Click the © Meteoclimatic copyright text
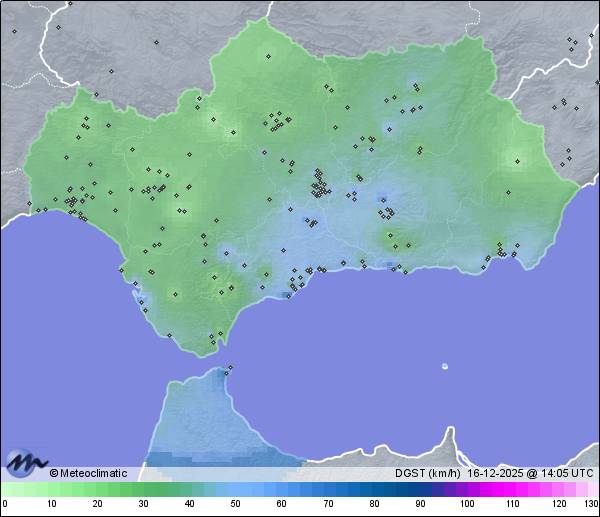 [88, 473]
